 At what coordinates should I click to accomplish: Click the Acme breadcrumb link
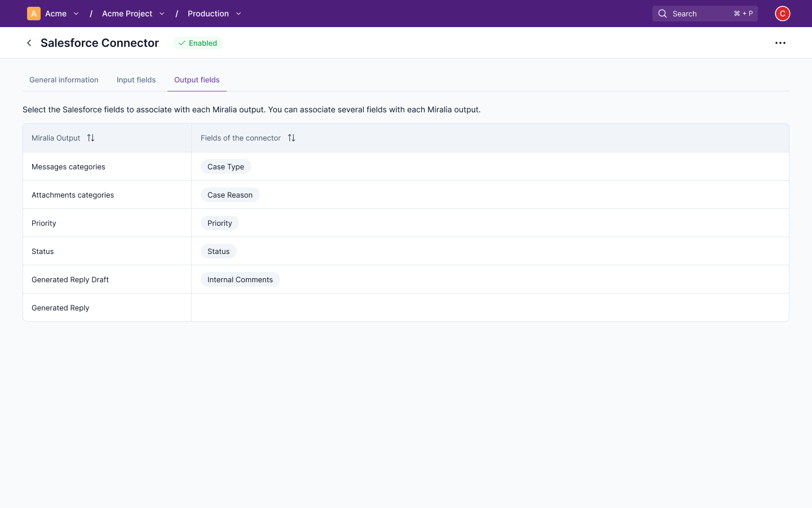click(56, 14)
